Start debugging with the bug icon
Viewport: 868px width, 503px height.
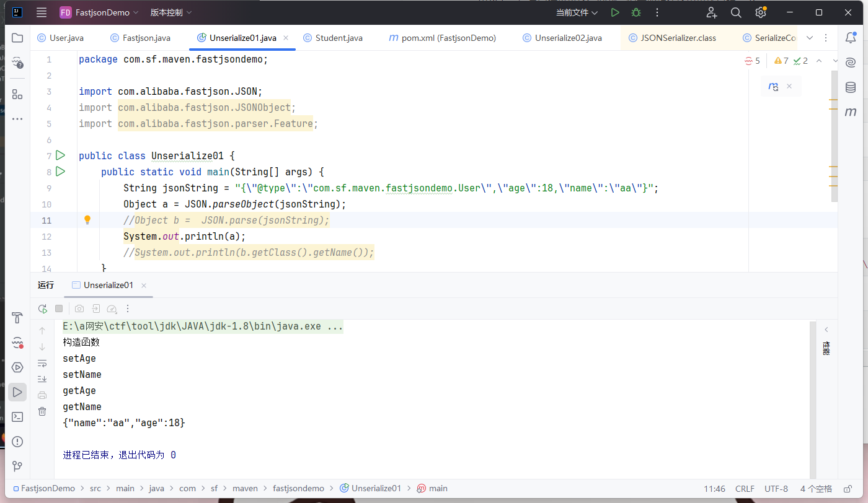pyautogui.click(x=635, y=12)
